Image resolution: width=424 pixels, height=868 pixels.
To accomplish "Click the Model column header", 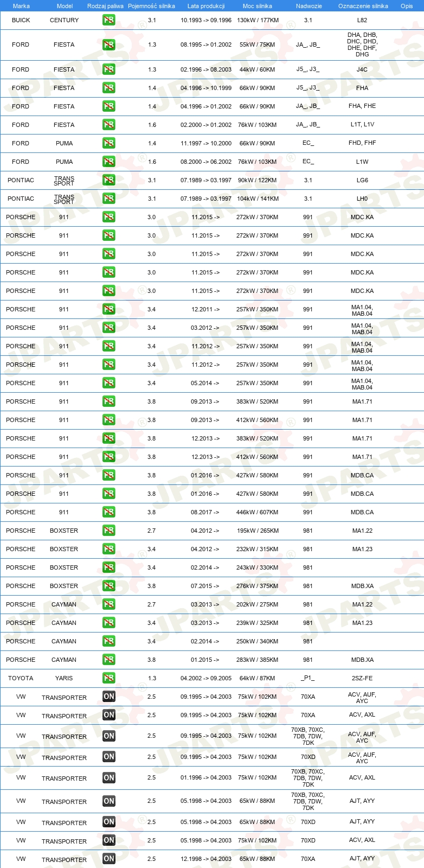I will click(65, 6).
